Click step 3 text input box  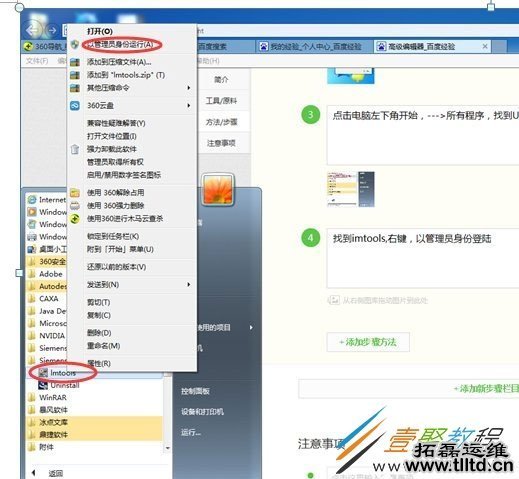[423, 135]
